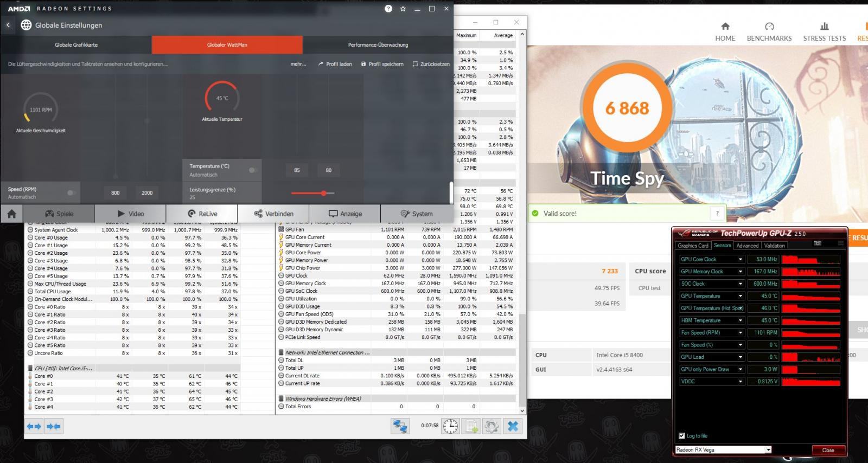Select the Total CPU Usage row in HWiNFO
The image size is (868, 463).
pos(133,291)
